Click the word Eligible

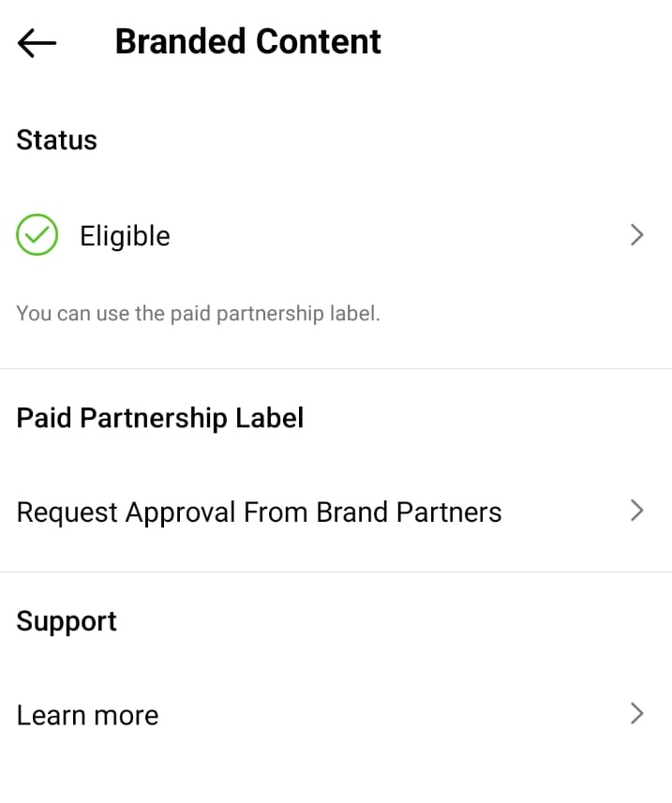click(125, 235)
